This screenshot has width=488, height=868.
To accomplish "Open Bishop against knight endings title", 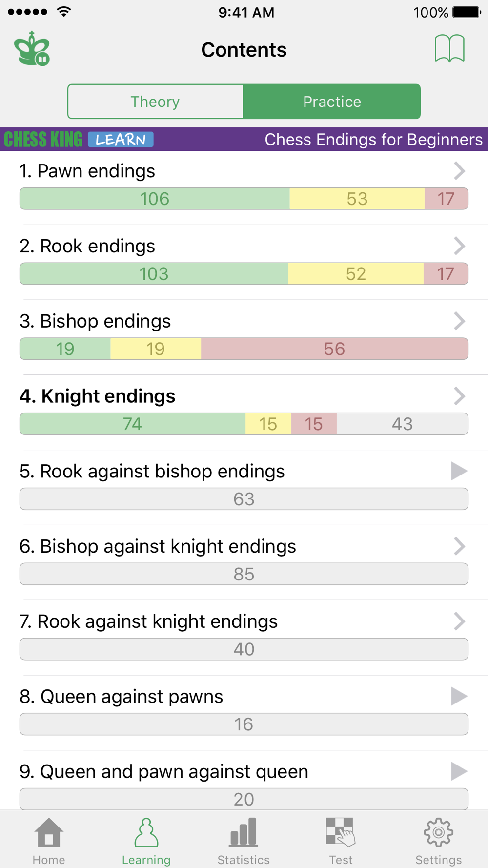I will tap(158, 546).
